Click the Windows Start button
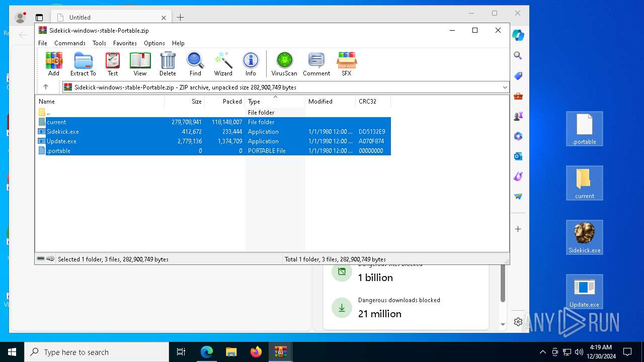This screenshot has width=644, height=362. pyautogui.click(x=12, y=352)
